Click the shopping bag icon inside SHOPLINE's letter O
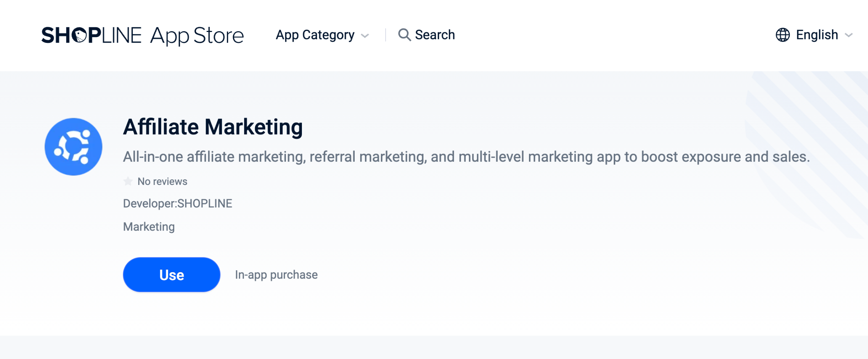This screenshot has height=359, width=868. (x=80, y=35)
